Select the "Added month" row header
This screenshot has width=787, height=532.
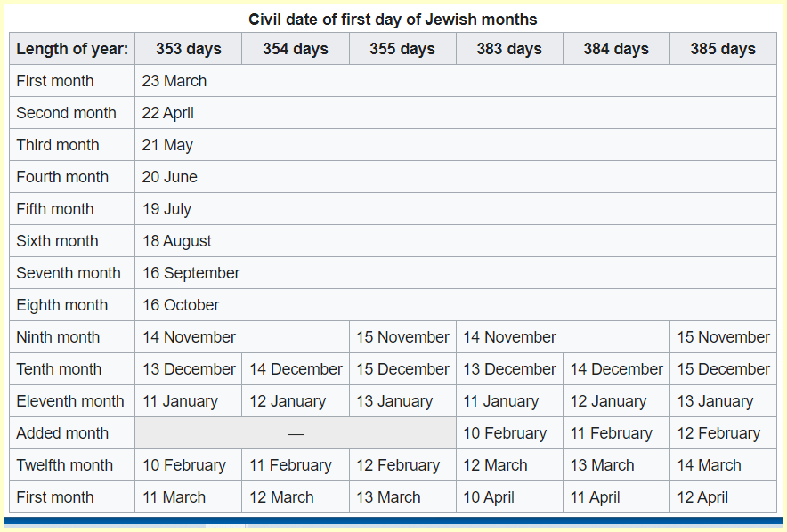tap(62, 433)
